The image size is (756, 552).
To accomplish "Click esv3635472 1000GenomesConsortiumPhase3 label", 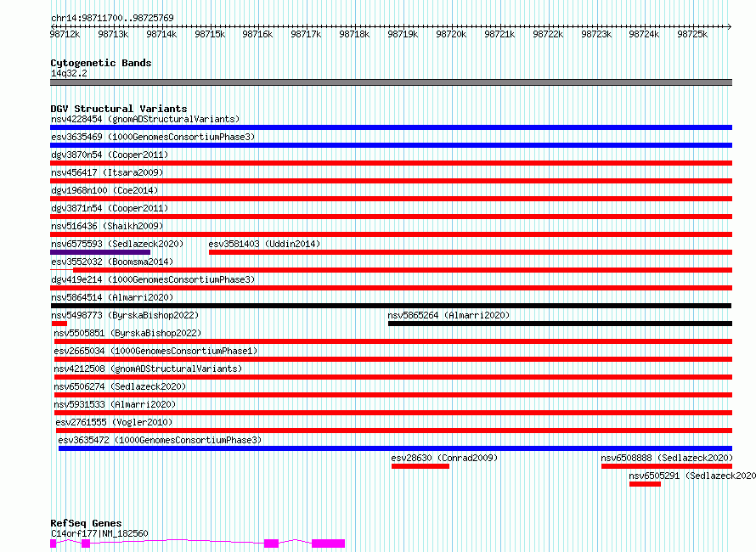I will 160,440.
